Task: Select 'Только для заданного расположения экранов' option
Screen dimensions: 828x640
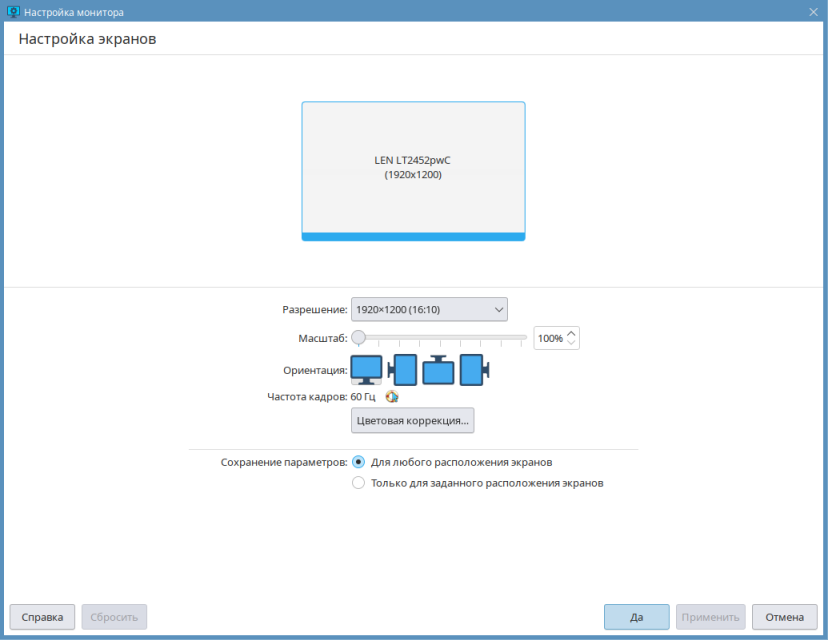Action: [359, 482]
